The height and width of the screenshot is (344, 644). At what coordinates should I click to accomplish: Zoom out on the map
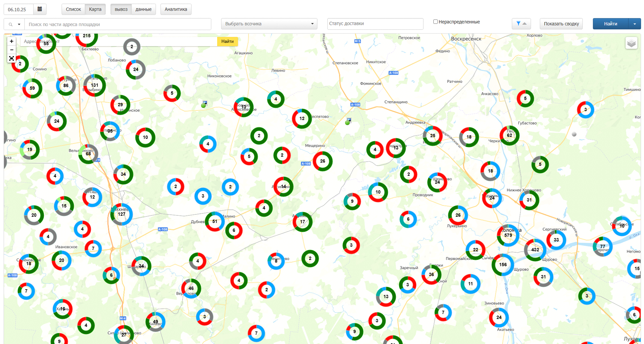pos(12,50)
